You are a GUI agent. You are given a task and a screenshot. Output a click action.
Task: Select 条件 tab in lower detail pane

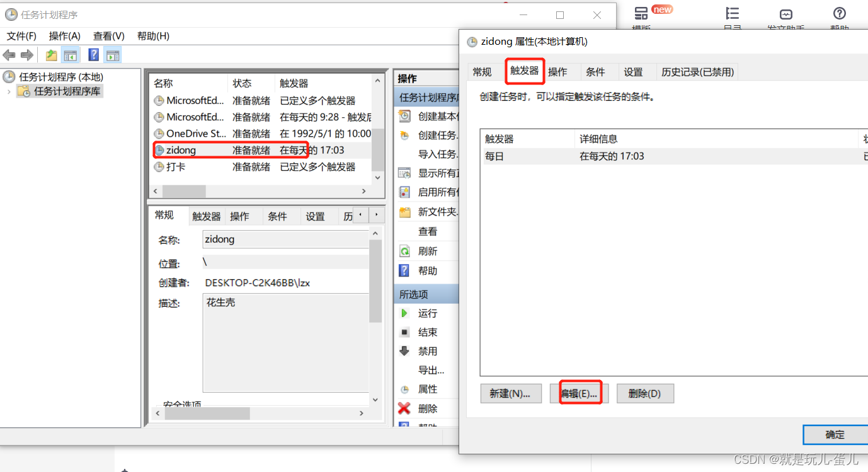278,216
